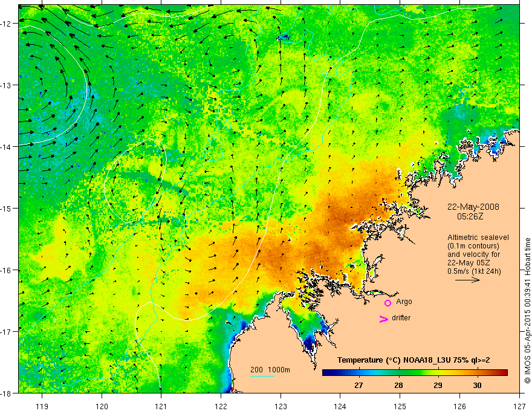Click latitude label '-18' on left axis

6,393
